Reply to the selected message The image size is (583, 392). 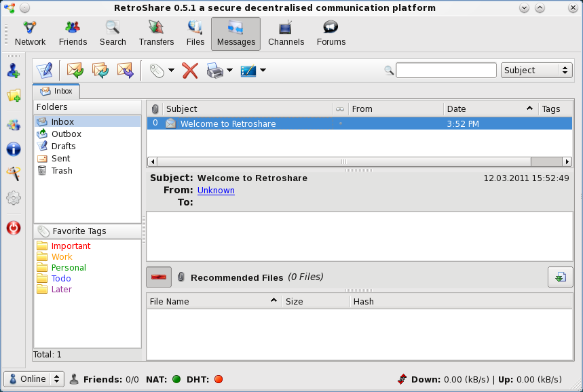(75, 71)
